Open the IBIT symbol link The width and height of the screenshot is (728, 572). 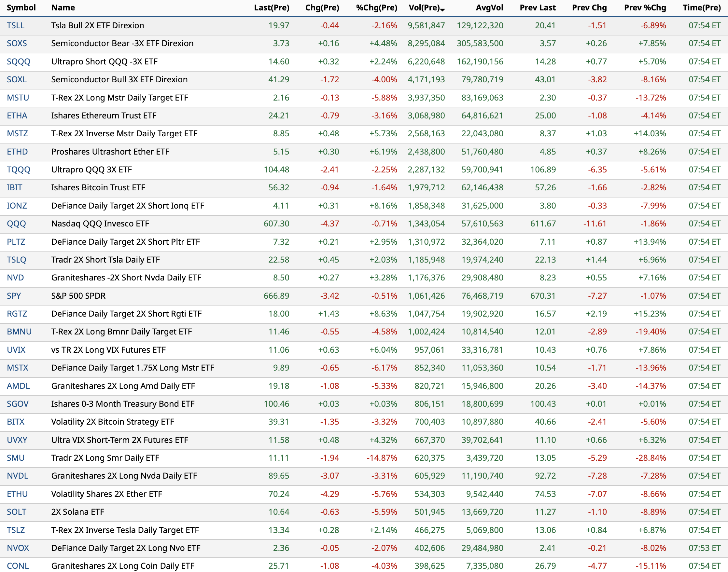pyautogui.click(x=14, y=187)
